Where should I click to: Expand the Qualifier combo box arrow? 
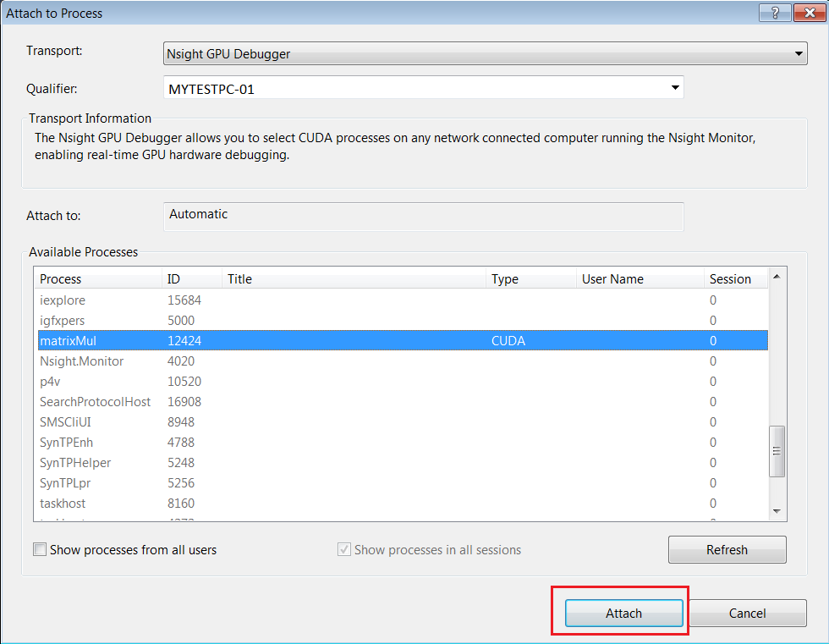(675, 87)
